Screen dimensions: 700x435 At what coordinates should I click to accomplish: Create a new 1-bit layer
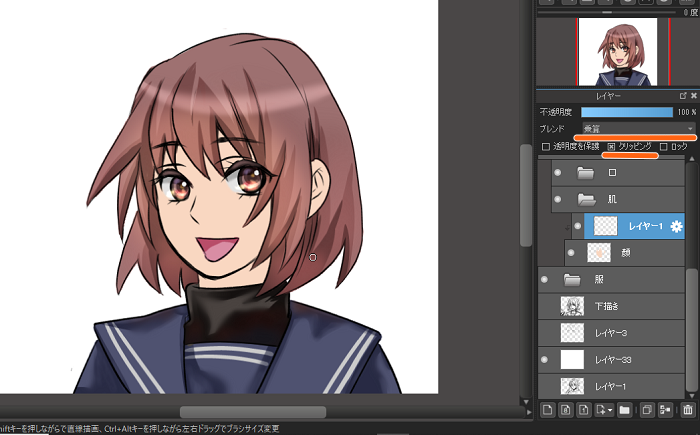(583, 409)
